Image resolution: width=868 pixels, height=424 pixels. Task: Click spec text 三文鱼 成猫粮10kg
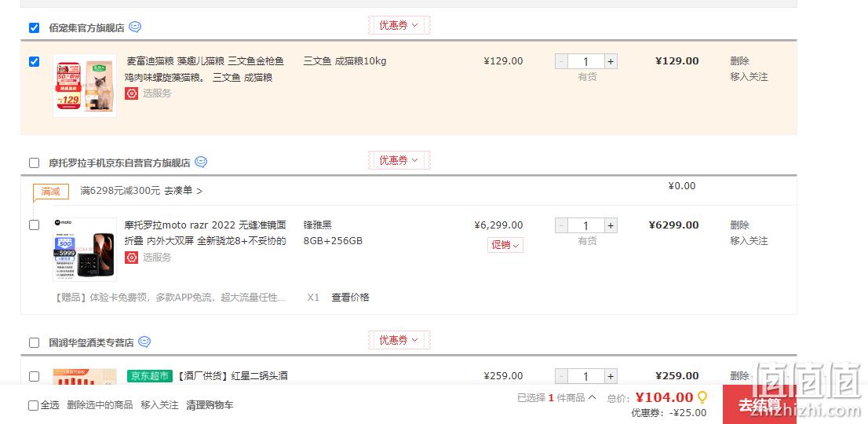click(345, 61)
